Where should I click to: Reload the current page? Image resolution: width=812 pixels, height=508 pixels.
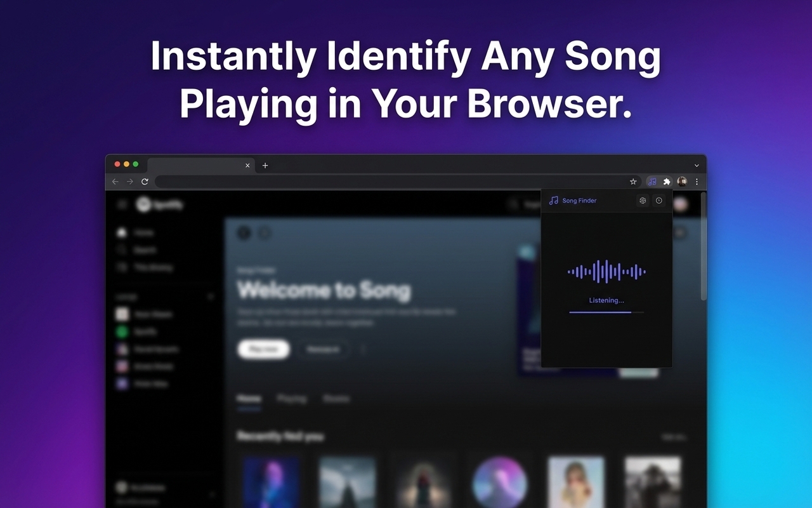tap(145, 182)
